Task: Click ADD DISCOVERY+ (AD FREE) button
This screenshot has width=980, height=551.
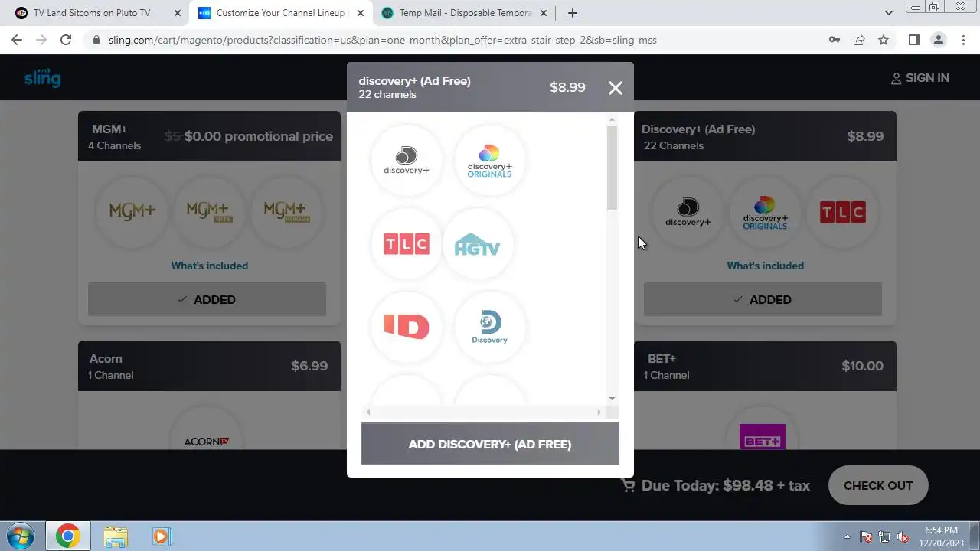Action: click(490, 444)
